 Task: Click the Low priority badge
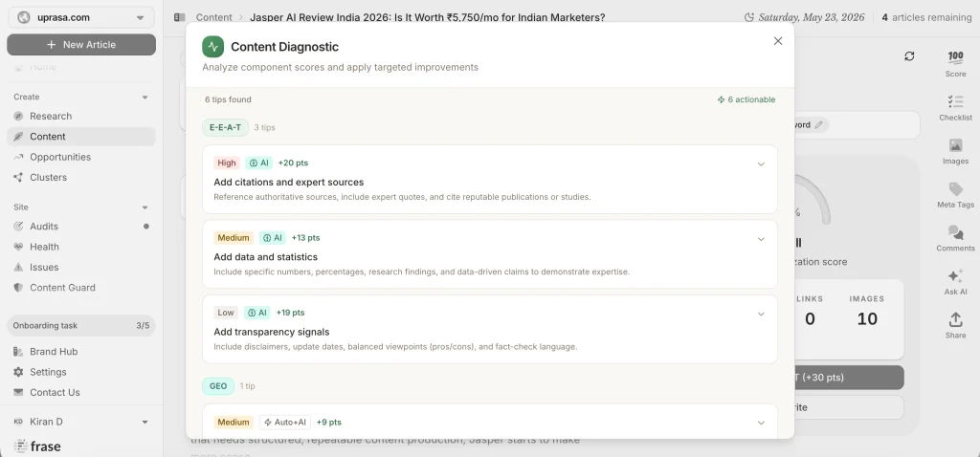pyautogui.click(x=226, y=313)
